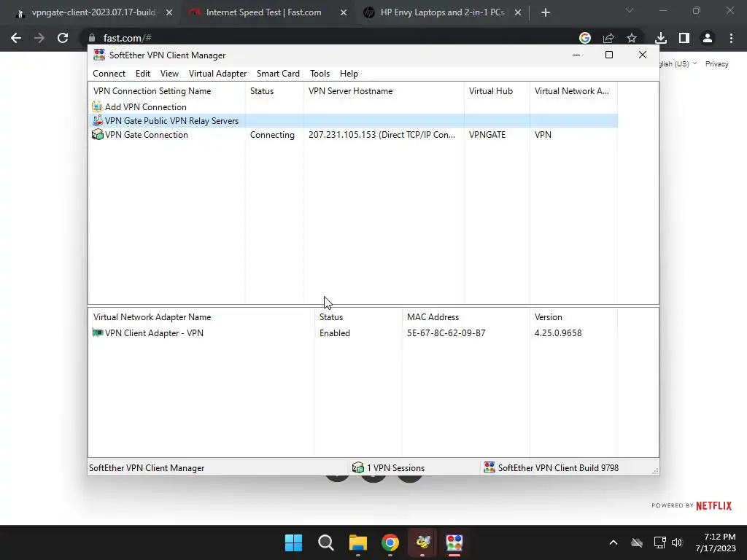Click the Virtual Network Adapter Name header

click(x=201, y=317)
